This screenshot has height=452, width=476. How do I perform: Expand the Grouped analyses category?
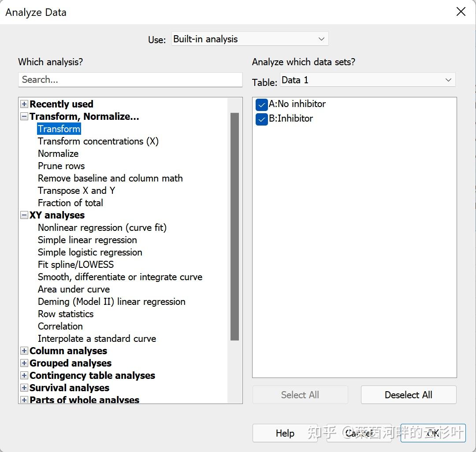24,363
